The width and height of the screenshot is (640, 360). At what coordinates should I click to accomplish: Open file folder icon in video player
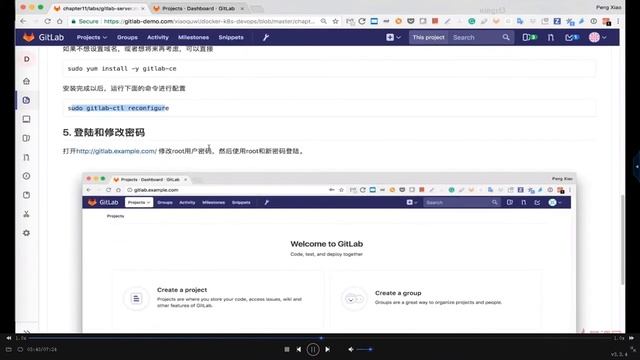[9, 350]
